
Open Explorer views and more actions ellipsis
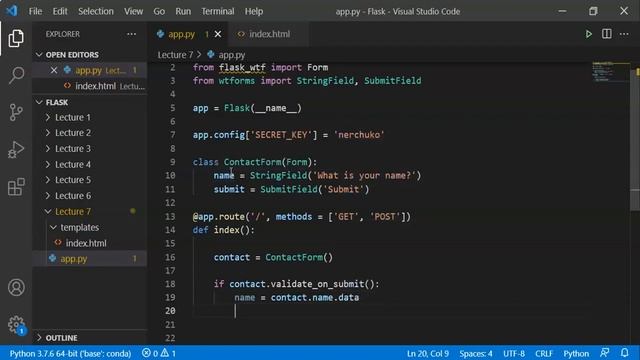click(x=131, y=34)
